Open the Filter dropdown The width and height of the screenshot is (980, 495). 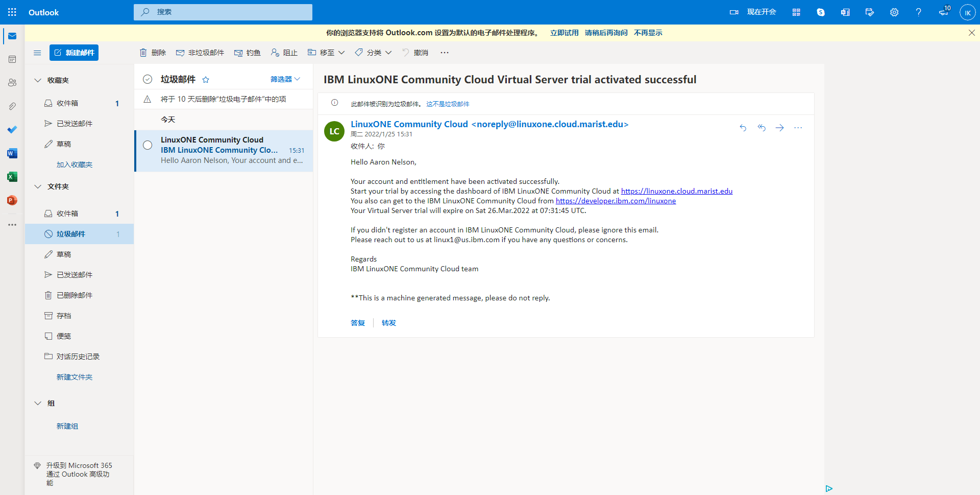[x=285, y=79]
